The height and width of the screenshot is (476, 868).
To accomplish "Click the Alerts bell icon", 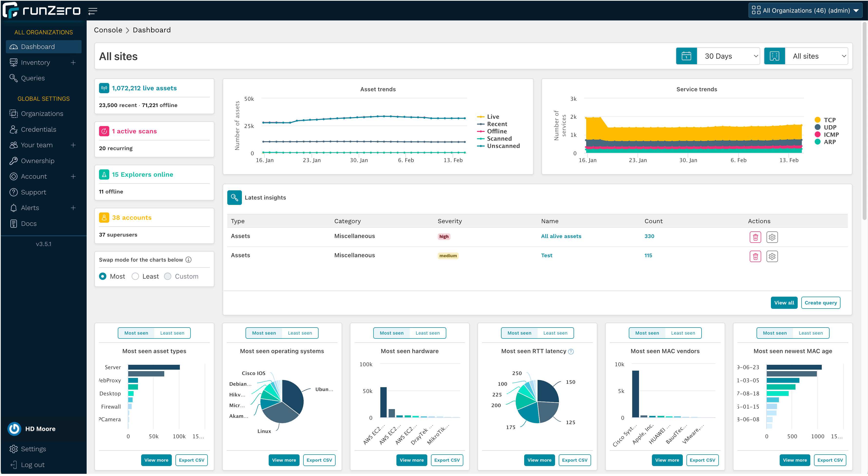I will pos(13,208).
